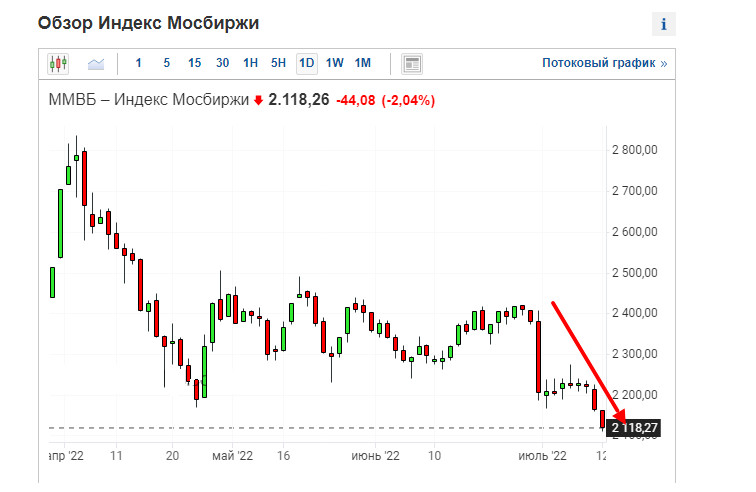Select the 5 minute timeframe
This screenshot has width=756, height=492.
click(x=166, y=63)
